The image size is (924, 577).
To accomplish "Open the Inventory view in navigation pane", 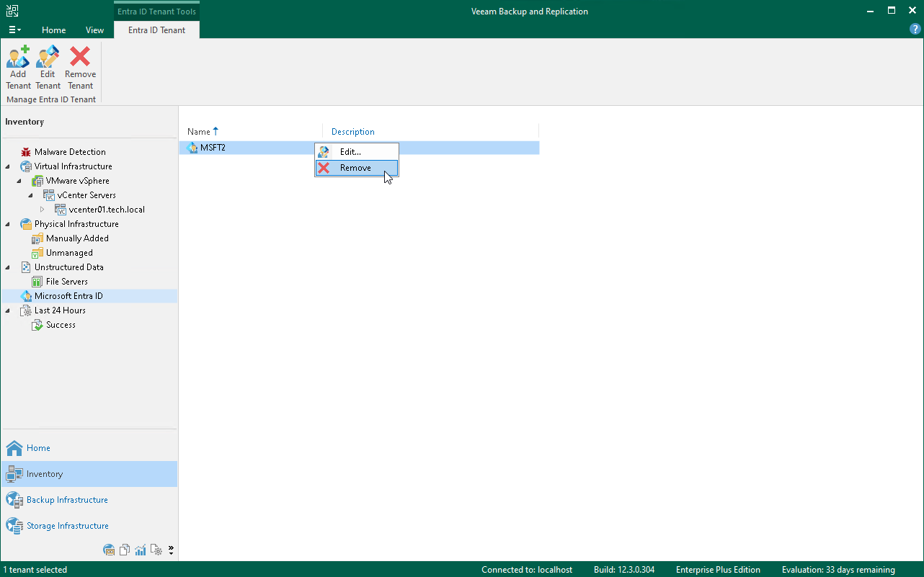I will coord(89,474).
